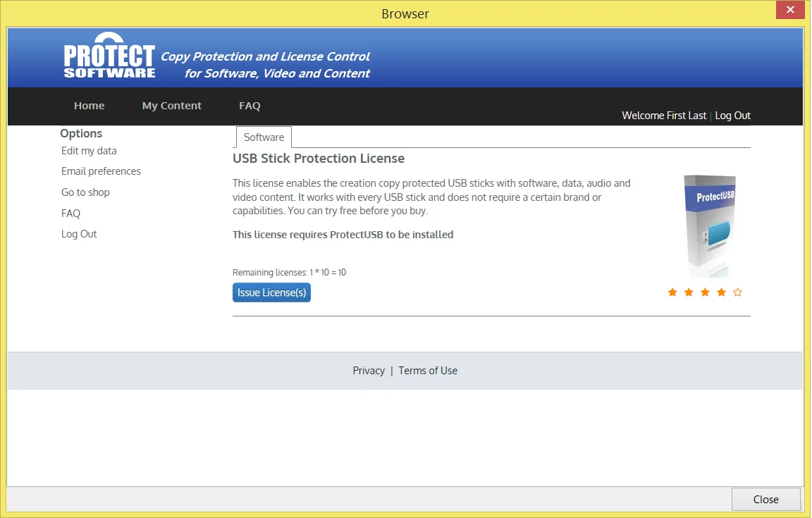Click the second rating star
The image size is (812, 518).
click(x=689, y=292)
